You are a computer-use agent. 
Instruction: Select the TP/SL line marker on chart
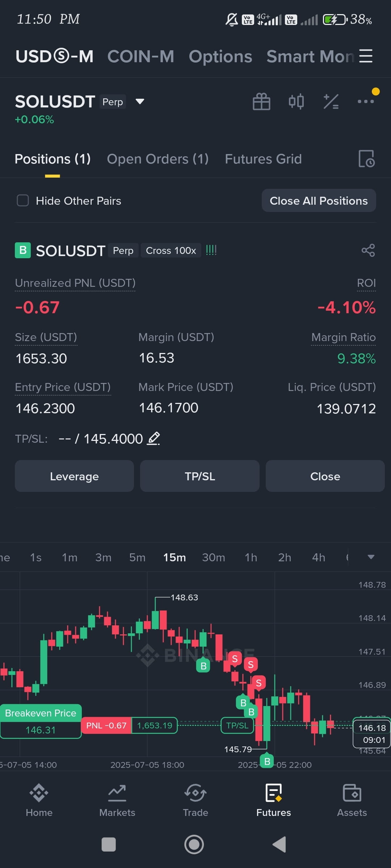pyautogui.click(x=237, y=726)
